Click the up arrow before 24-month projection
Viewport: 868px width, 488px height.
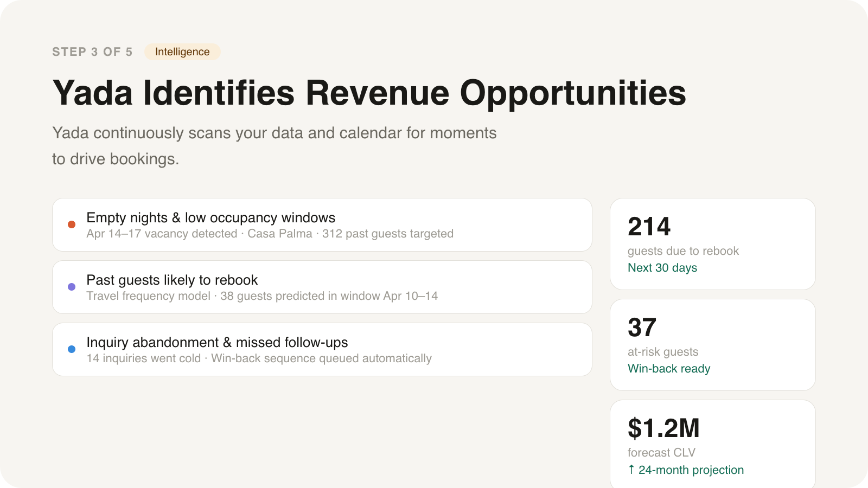tap(631, 470)
